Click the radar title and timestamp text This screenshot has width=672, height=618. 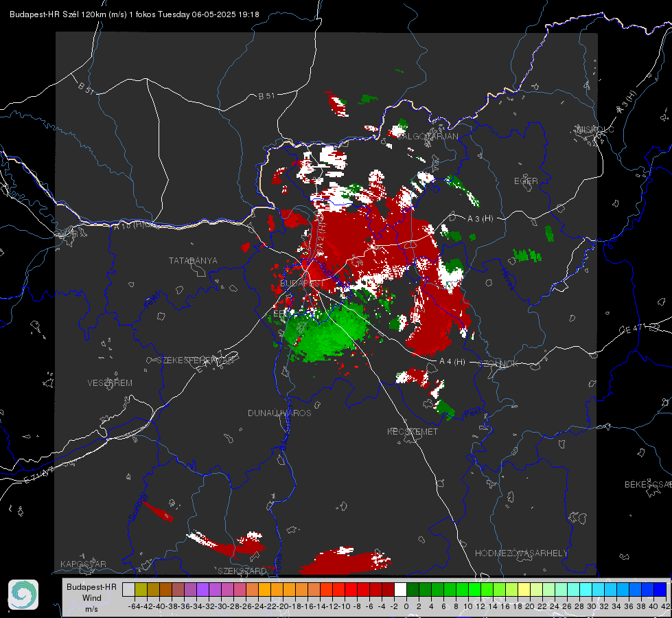[x=134, y=14]
